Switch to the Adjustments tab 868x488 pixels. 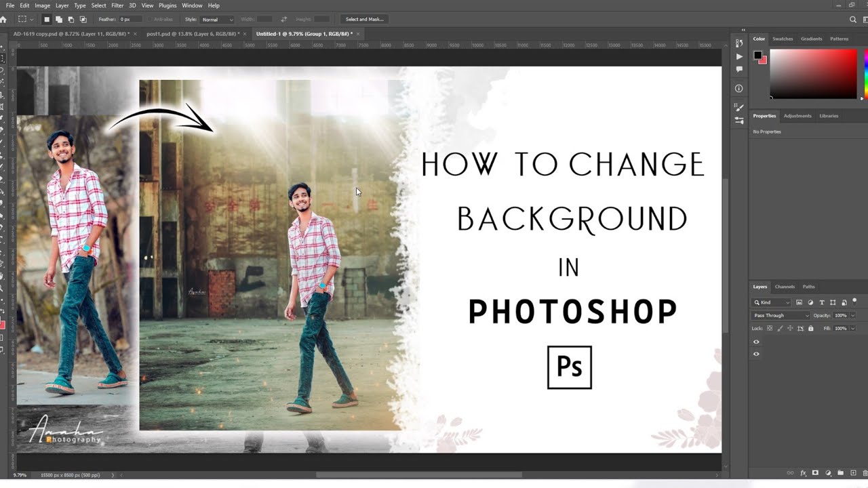point(797,116)
